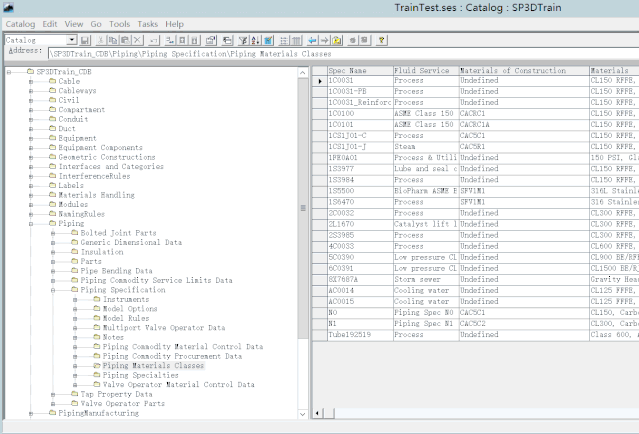Click the application icon in title bar
Image resolution: width=639 pixels, height=434 pixels.
[x=8, y=7]
